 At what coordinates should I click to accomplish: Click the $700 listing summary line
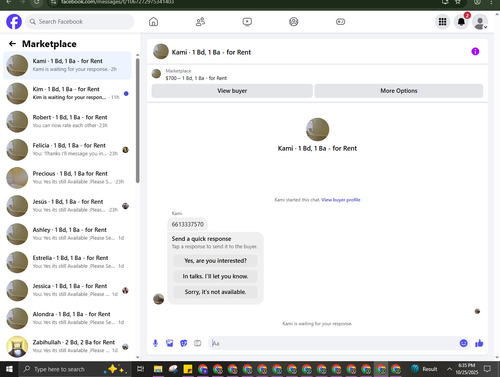click(196, 78)
